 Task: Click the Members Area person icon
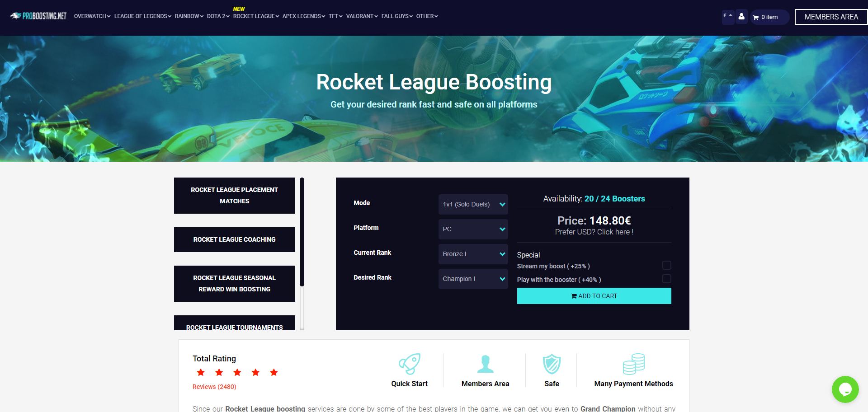[x=486, y=364]
